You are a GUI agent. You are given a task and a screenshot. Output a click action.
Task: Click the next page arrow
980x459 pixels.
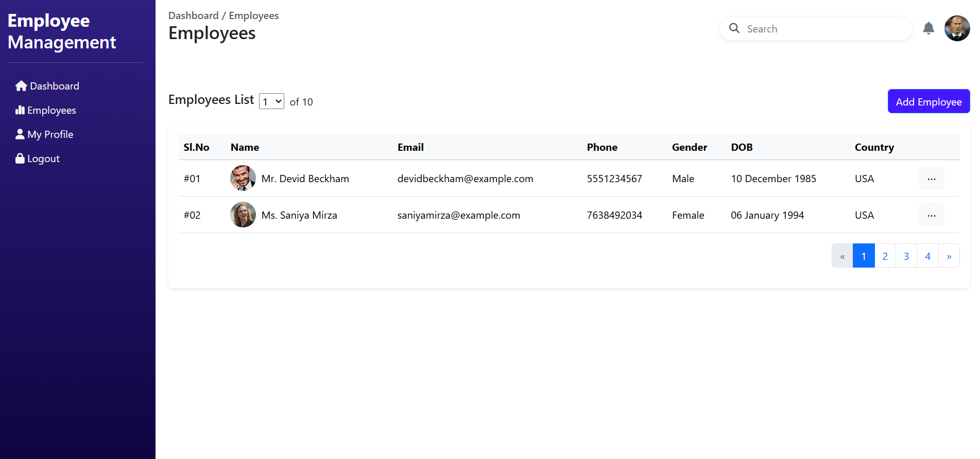click(x=949, y=256)
